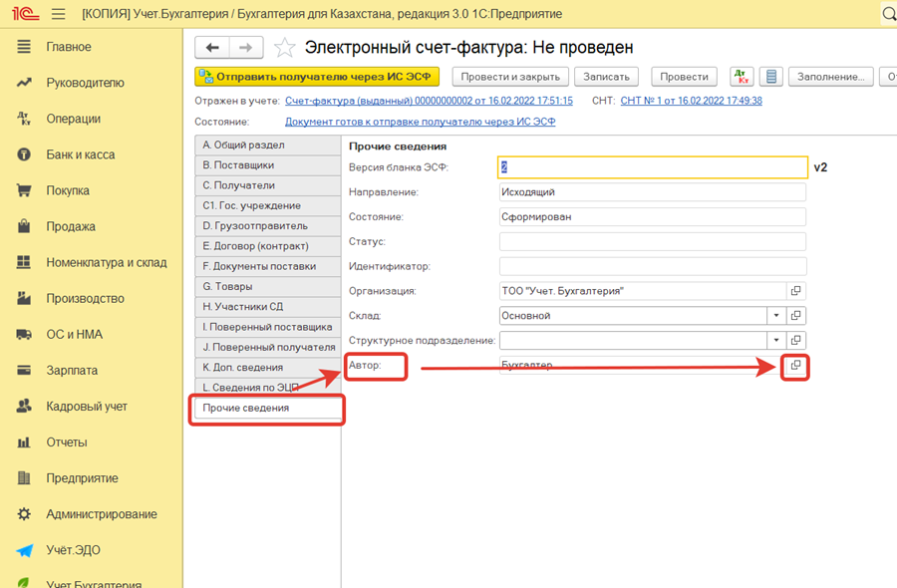The height and width of the screenshot is (588, 897).
Task: Click Отправить получателю через ИС ЭСФ
Action: coord(317,77)
